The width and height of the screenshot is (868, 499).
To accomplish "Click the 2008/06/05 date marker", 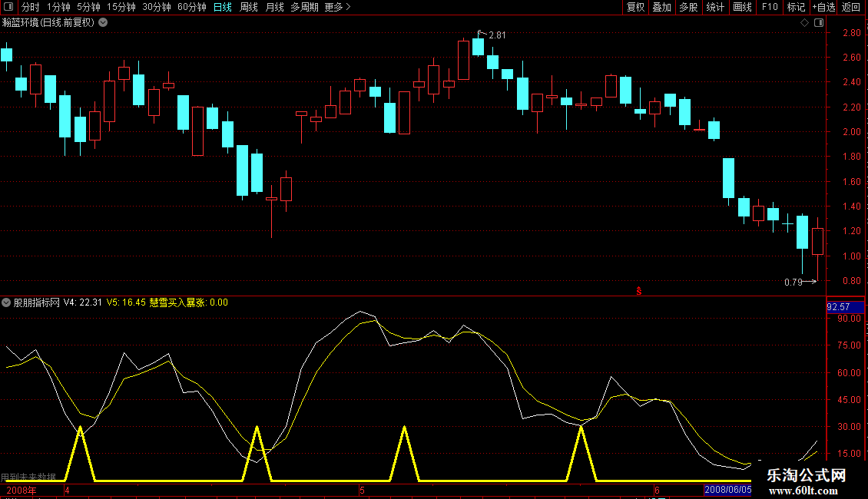I will tap(728, 490).
